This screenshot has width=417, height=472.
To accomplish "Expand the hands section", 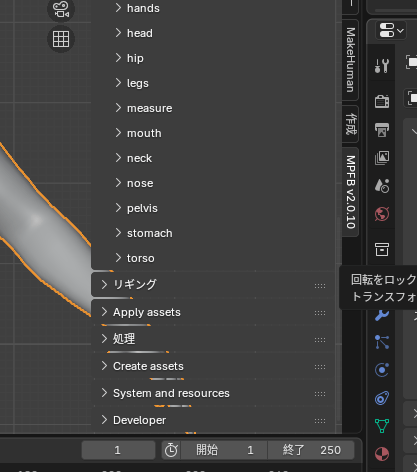I will tap(137, 8).
